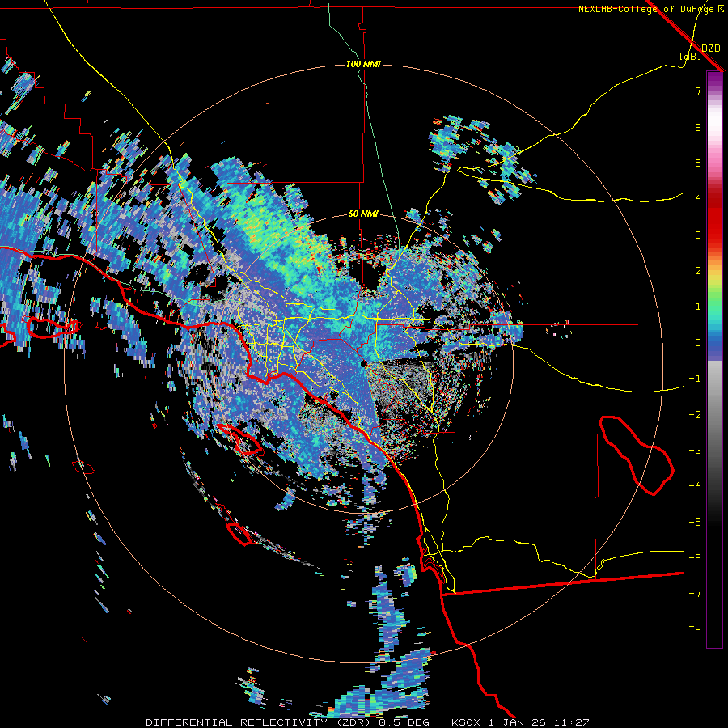The height and width of the screenshot is (728, 728).
Task: Click the -2 value on color scale
Action: coord(695,414)
